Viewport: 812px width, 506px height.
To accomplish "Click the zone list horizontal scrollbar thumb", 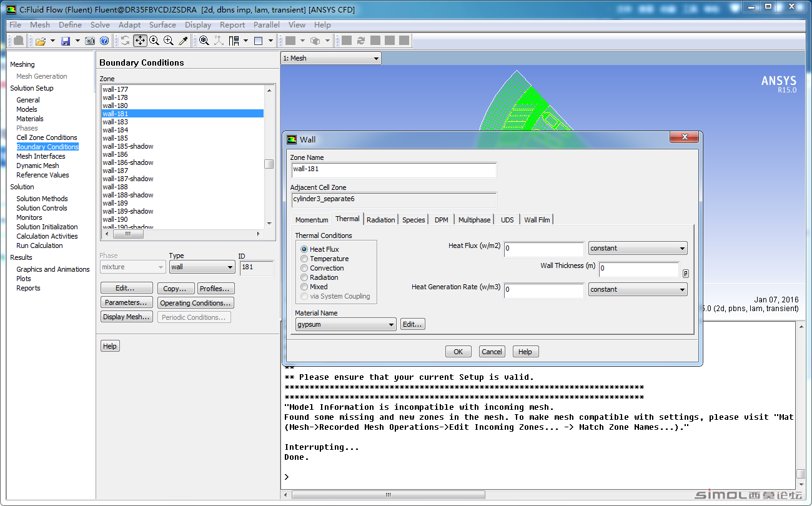I will [x=128, y=234].
